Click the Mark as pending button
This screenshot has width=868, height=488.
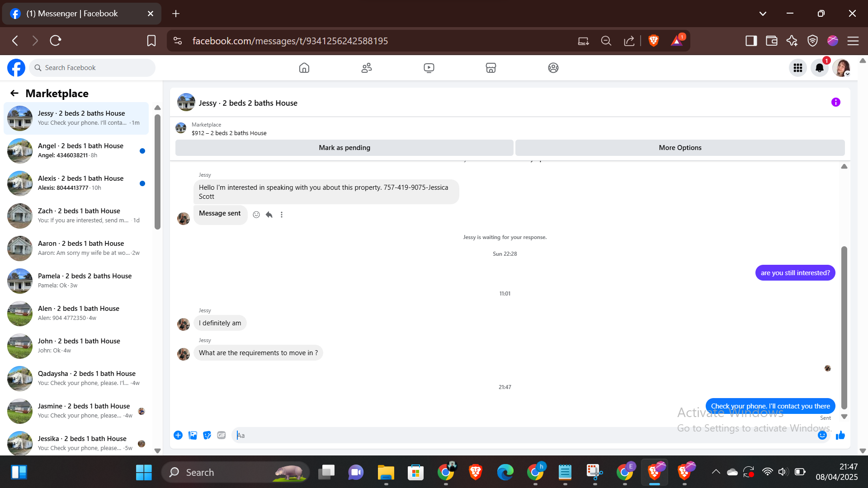click(344, 148)
